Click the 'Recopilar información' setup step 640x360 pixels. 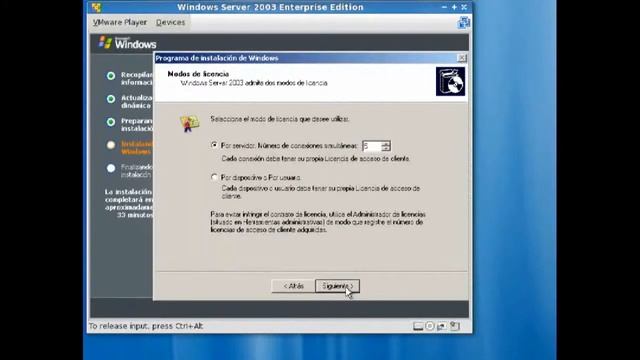click(136, 79)
